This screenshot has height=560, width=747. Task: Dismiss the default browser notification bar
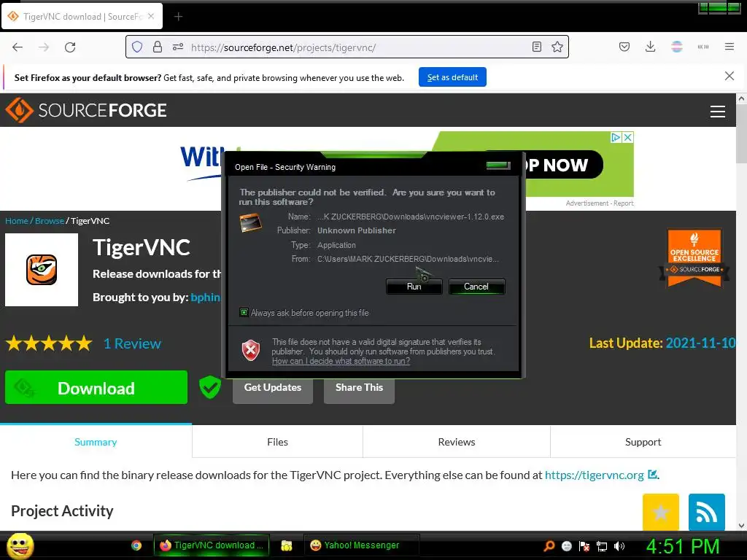tap(729, 76)
